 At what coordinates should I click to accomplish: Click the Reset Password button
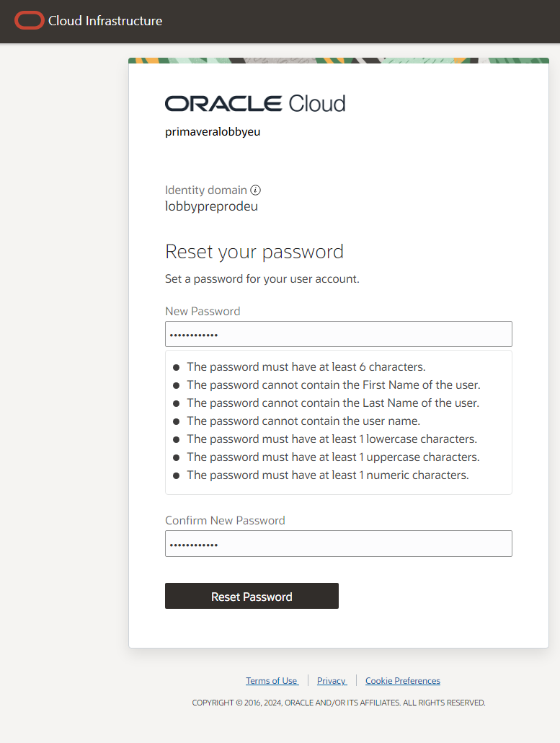pyautogui.click(x=252, y=596)
